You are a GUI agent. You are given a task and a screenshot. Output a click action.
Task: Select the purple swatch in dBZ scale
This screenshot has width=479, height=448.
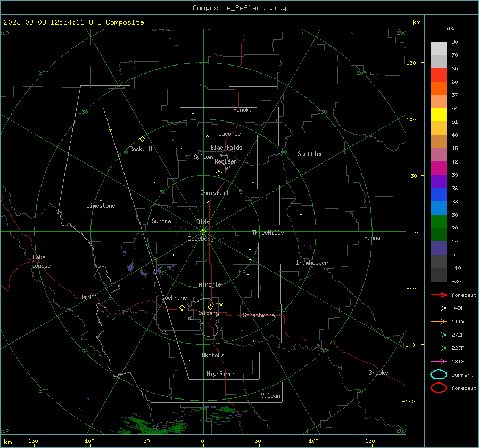click(x=439, y=181)
